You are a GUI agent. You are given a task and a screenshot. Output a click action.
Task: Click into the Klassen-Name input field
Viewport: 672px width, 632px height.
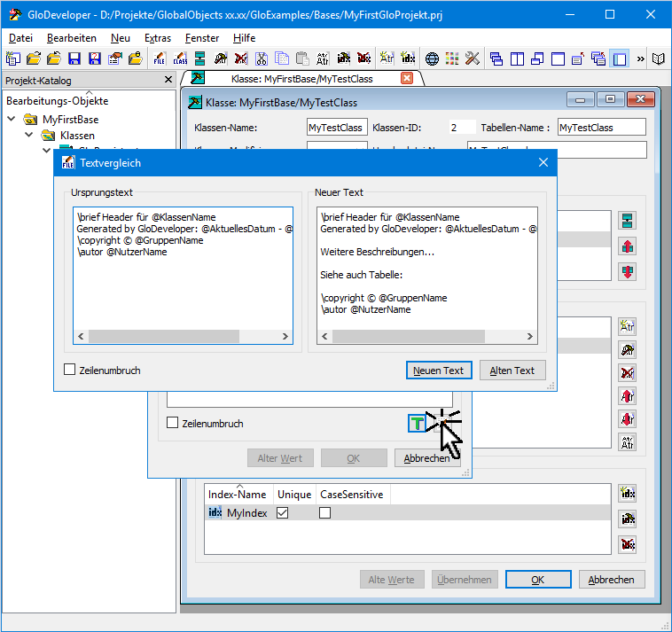tap(337, 128)
